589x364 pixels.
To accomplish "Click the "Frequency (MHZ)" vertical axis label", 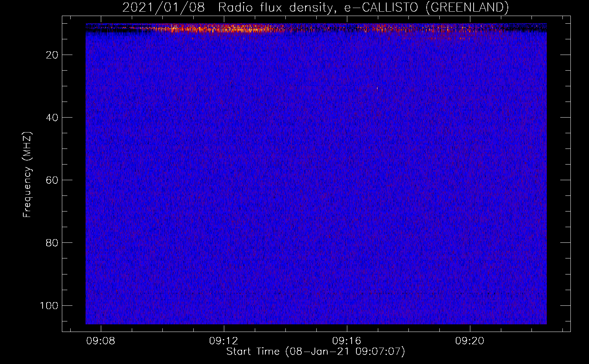I will pos(27,175).
